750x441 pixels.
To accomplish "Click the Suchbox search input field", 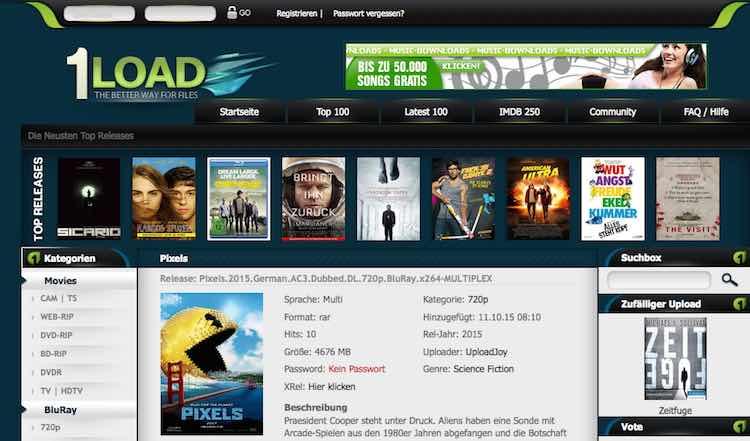I will (x=659, y=280).
